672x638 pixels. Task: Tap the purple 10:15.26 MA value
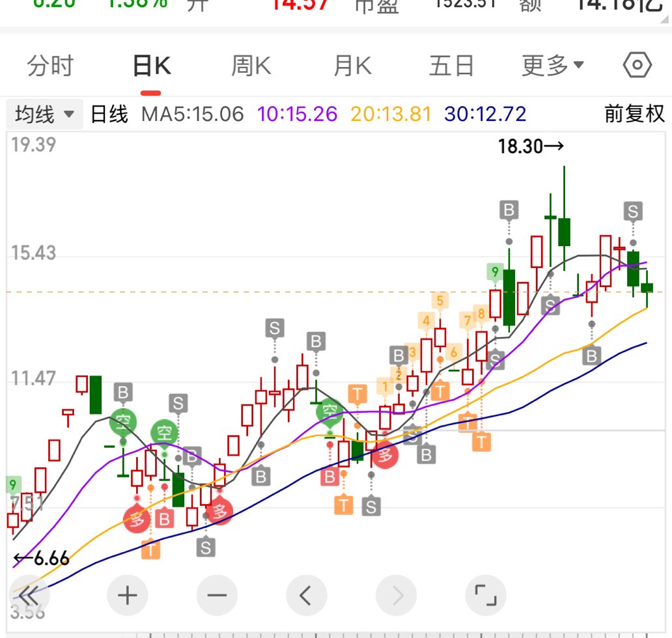click(x=297, y=115)
